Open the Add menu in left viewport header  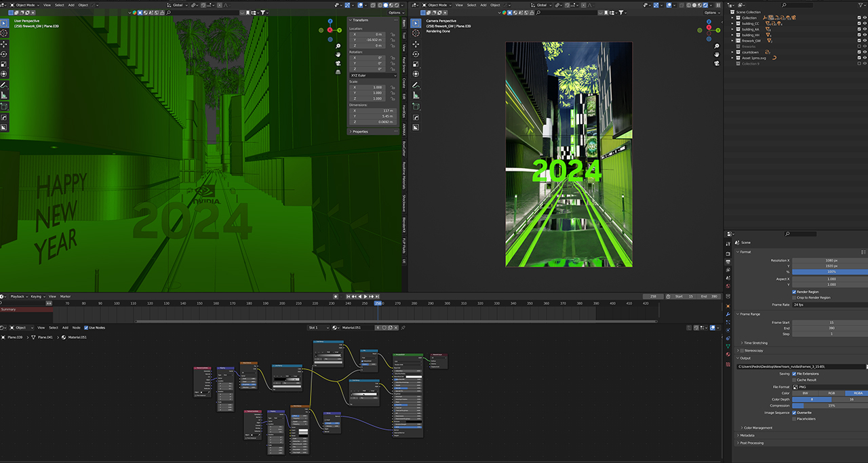[x=71, y=5]
